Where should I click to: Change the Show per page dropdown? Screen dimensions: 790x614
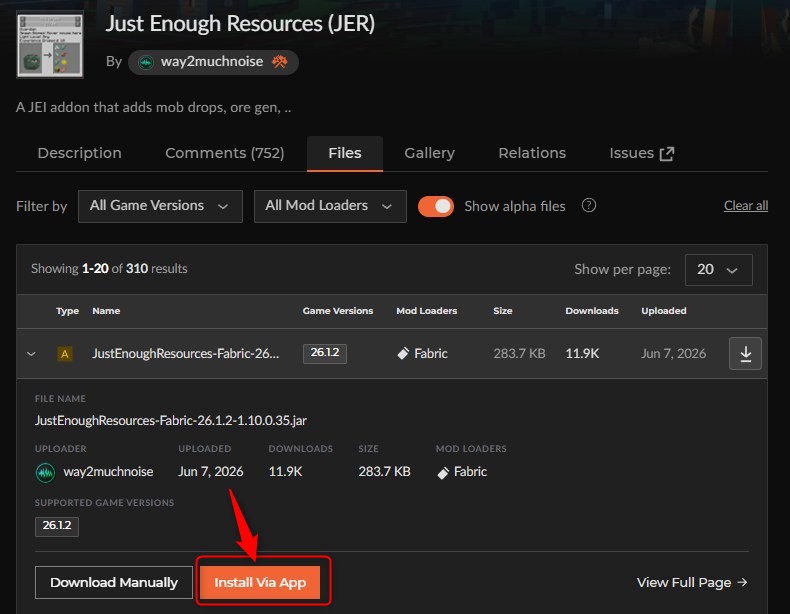point(718,269)
